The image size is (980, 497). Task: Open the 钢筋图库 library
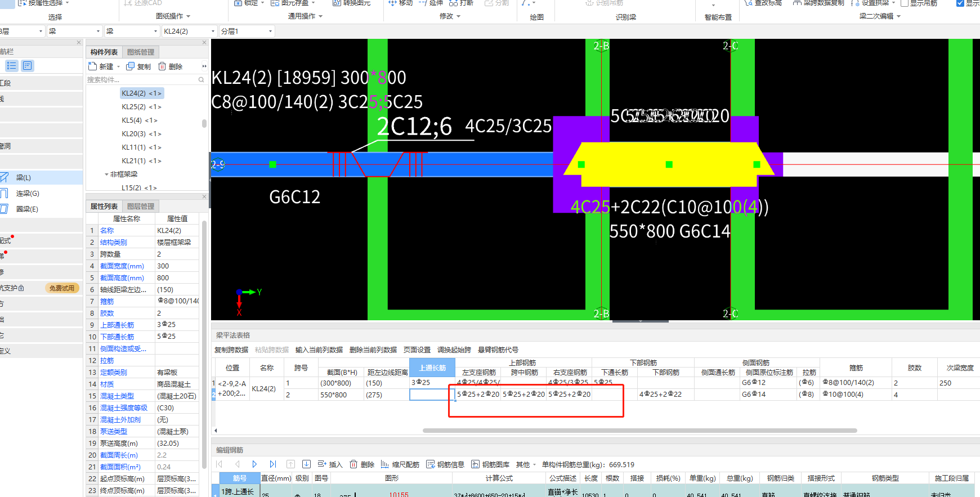490,464
